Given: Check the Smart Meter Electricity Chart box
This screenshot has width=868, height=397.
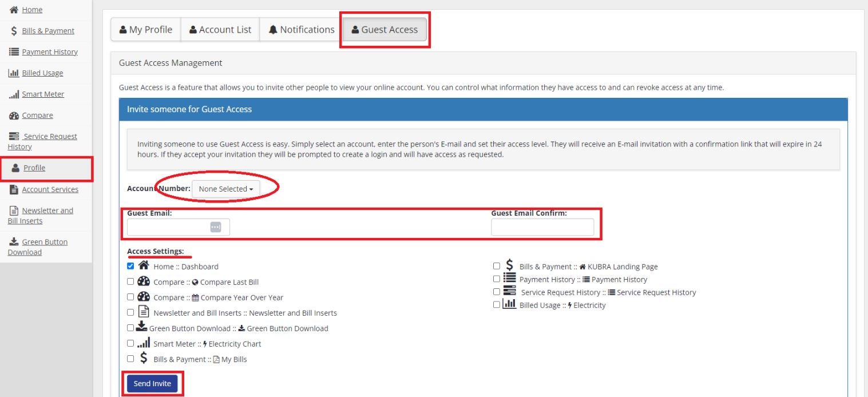Looking at the screenshot, I should [x=130, y=343].
